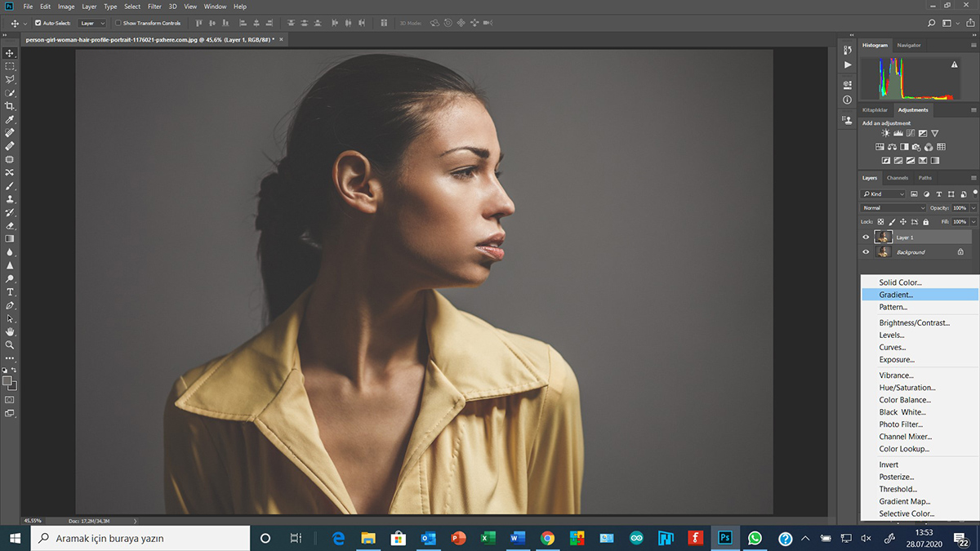Screen dimensions: 980x551
Task: Select the Eyedropper tool
Action: click(10, 119)
